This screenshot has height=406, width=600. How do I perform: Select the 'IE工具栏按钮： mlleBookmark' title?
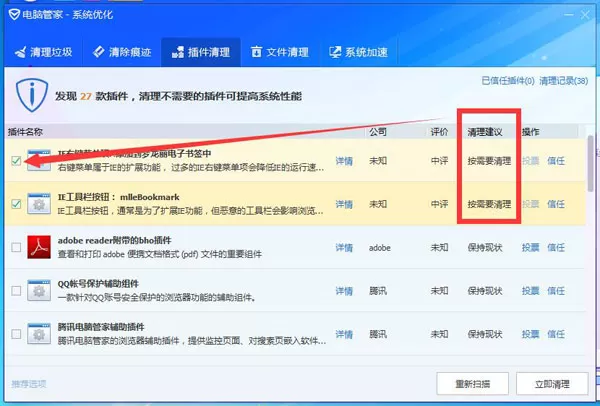[119, 197]
